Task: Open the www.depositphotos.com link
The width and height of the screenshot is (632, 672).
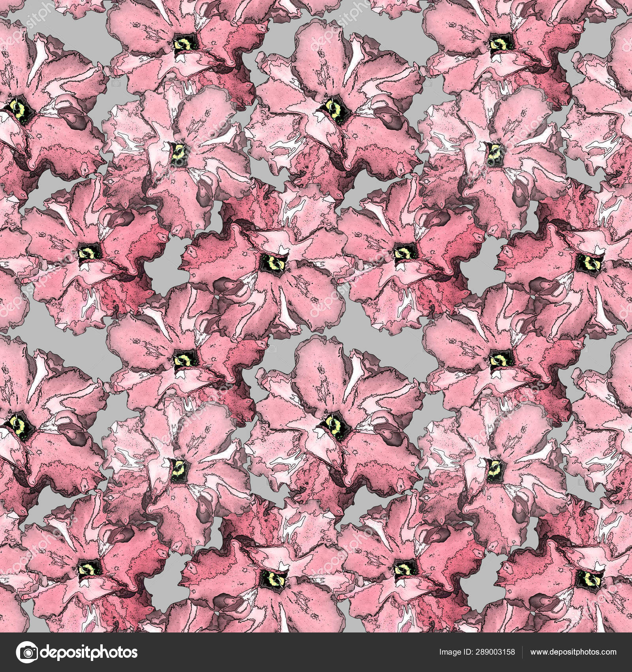Action: point(573,652)
